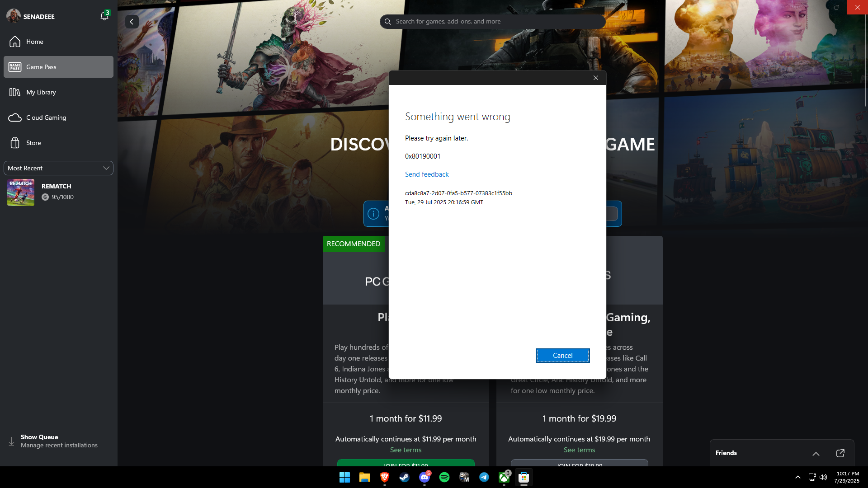Viewport: 868px width, 488px height.
Task: Select Game Pass in the sidebar
Action: [58, 67]
